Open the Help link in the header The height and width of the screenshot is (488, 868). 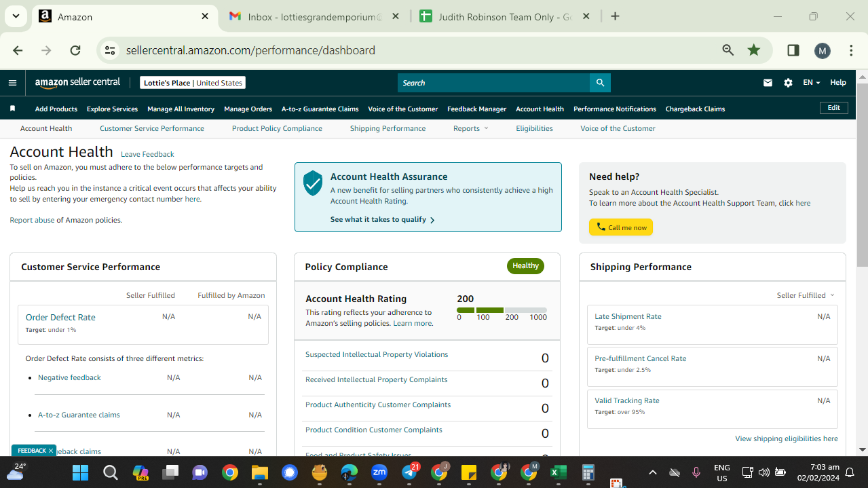[x=838, y=83]
